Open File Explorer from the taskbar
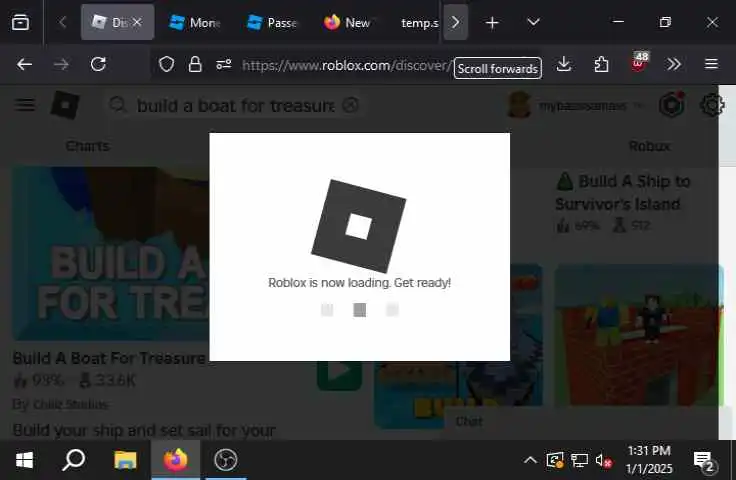736x480 pixels. point(125,460)
